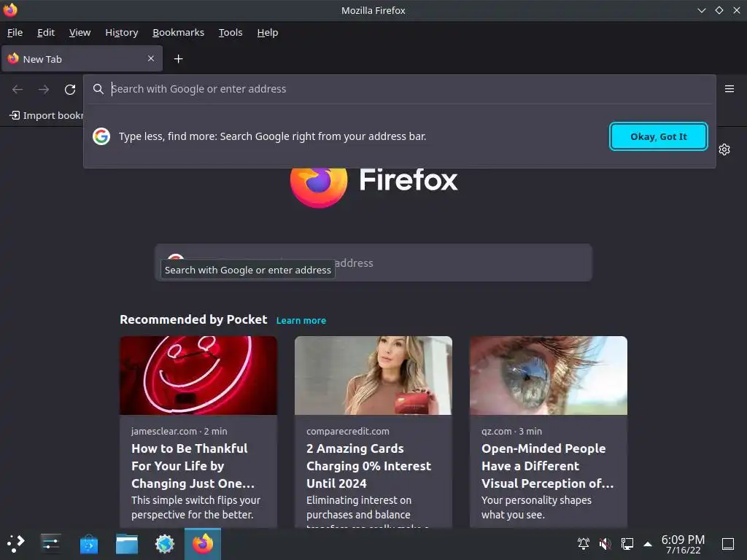Open the History menu
The width and height of the screenshot is (747, 560).
click(122, 32)
